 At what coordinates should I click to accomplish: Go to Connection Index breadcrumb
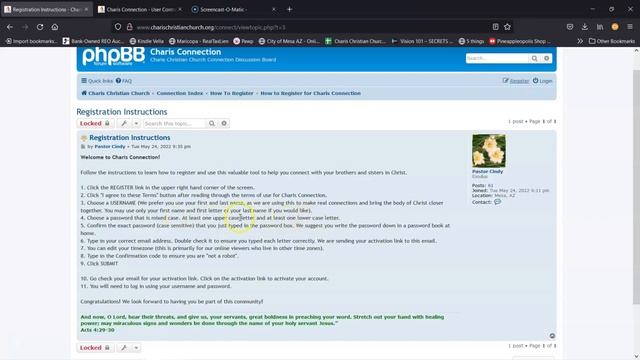point(180,93)
